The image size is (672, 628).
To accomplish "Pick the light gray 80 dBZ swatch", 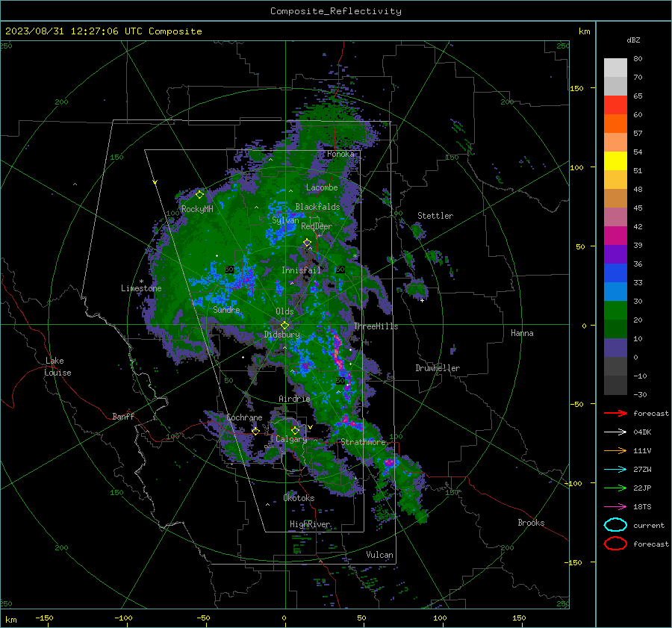I will point(615,67).
